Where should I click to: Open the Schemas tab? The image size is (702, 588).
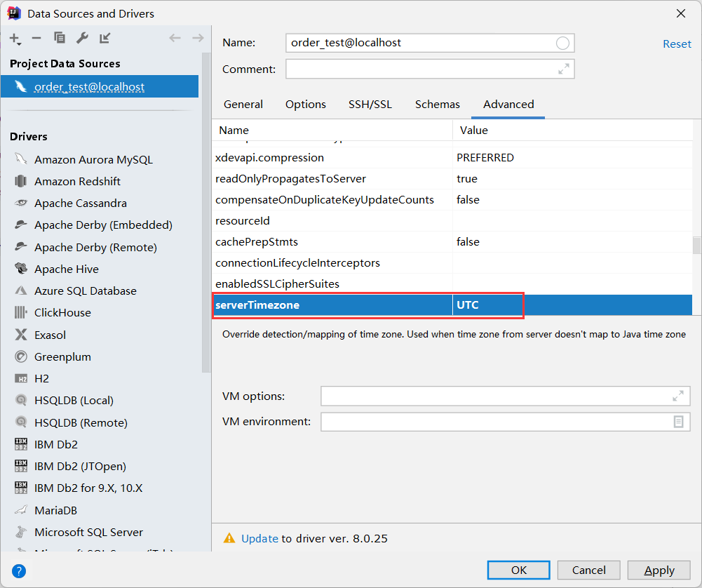pos(438,105)
